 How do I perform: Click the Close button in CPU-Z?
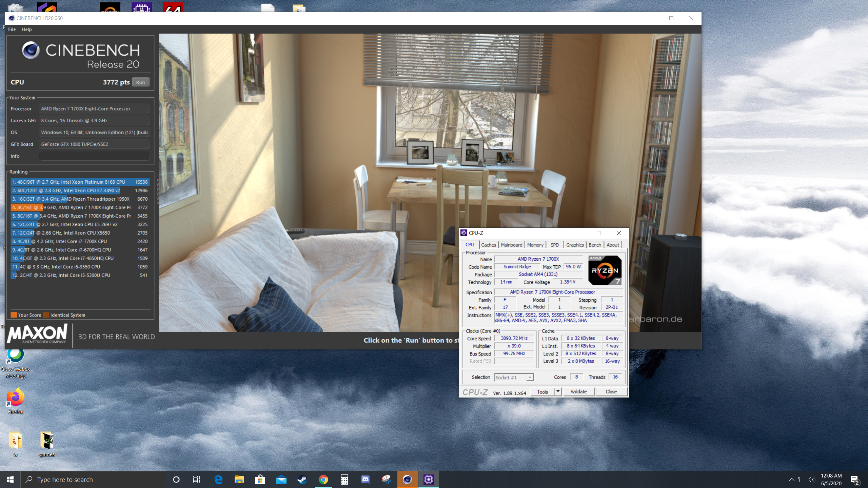[x=611, y=392]
